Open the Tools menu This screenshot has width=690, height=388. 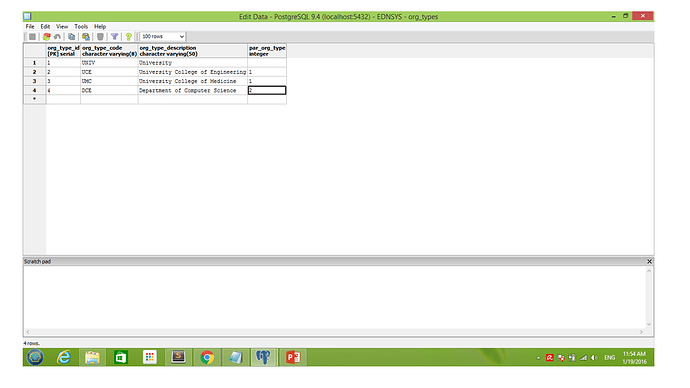tap(81, 26)
